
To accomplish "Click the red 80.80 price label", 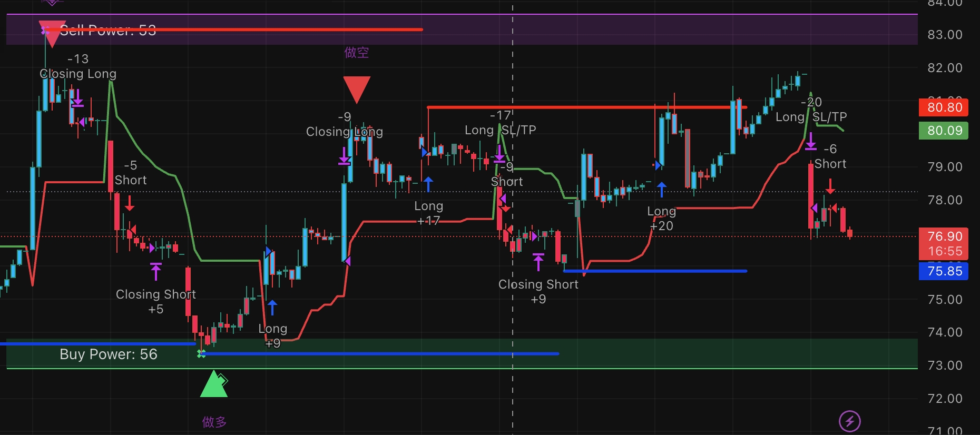I will pyautogui.click(x=944, y=107).
